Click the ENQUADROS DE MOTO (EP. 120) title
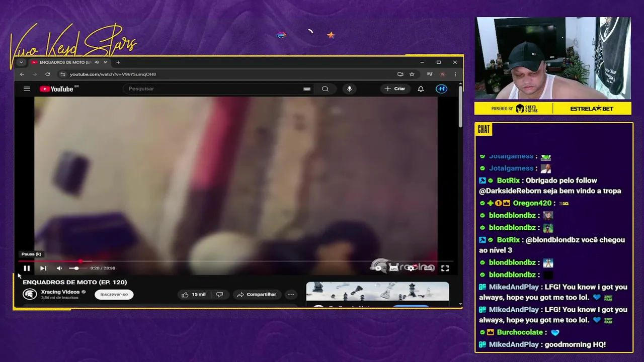Viewport: 644px width, 362px height. (x=74, y=282)
